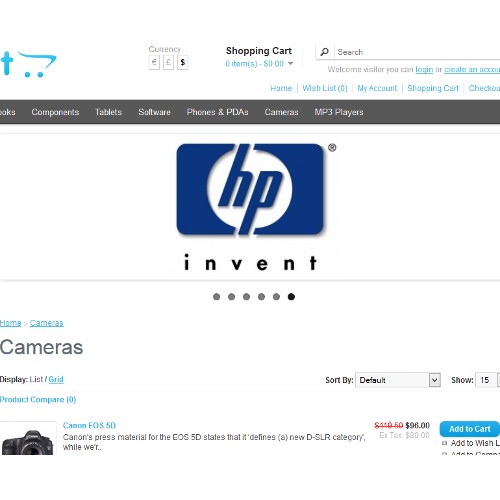The height and width of the screenshot is (500, 500).
Task: Select the last banner slide dot
Action: pos(291,297)
